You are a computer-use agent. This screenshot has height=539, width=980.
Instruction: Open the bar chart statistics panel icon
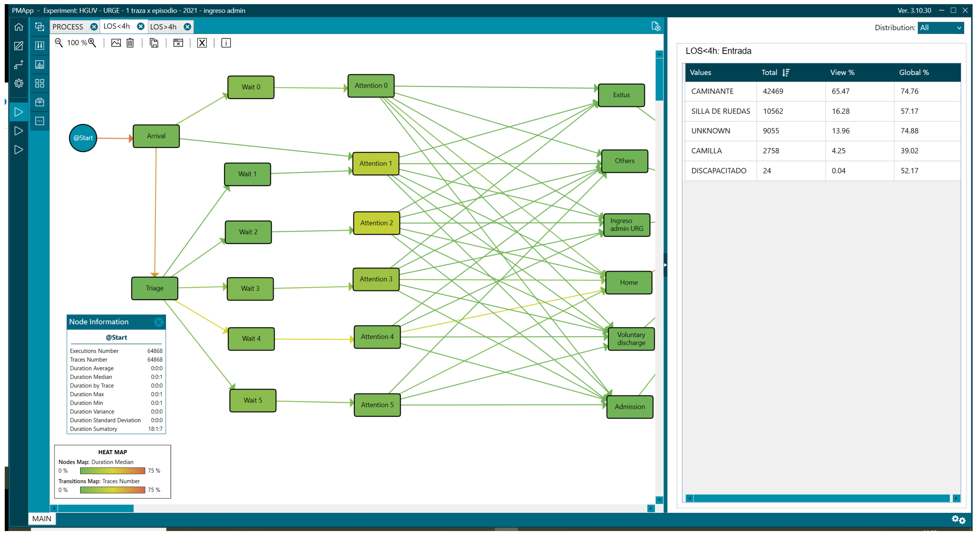tap(40, 64)
